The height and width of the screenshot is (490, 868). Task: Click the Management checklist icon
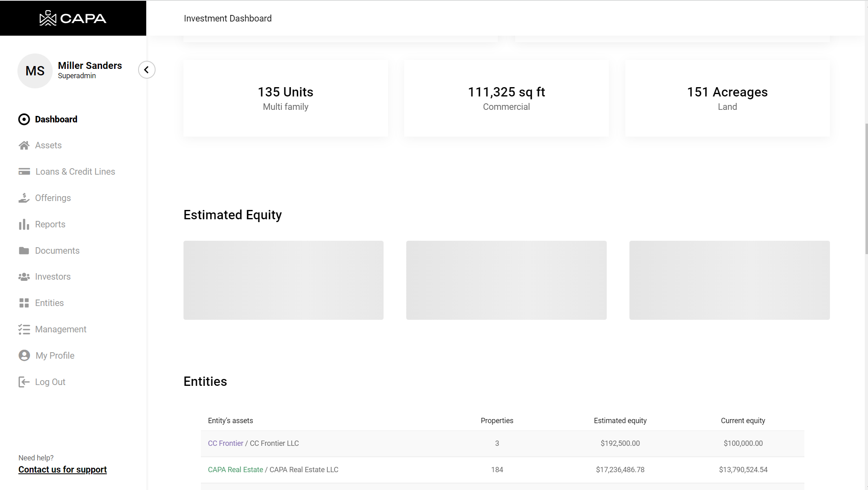pyautogui.click(x=24, y=329)
